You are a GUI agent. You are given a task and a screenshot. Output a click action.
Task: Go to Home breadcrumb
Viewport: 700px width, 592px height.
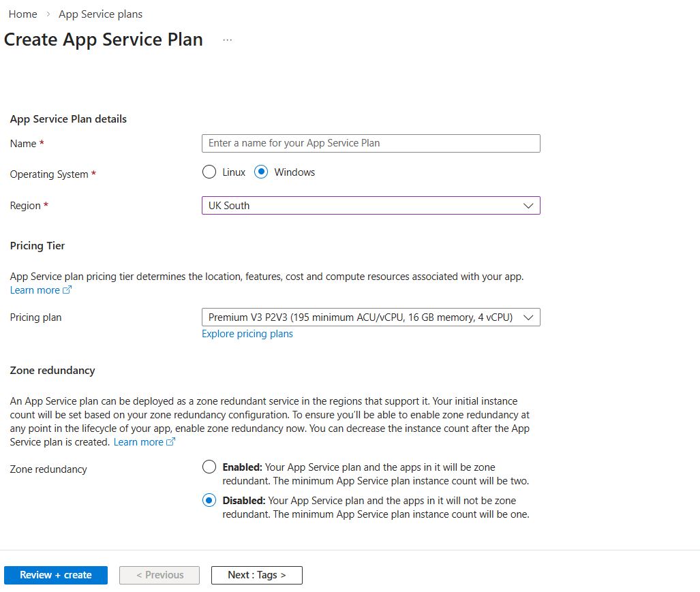pos(22,14)
